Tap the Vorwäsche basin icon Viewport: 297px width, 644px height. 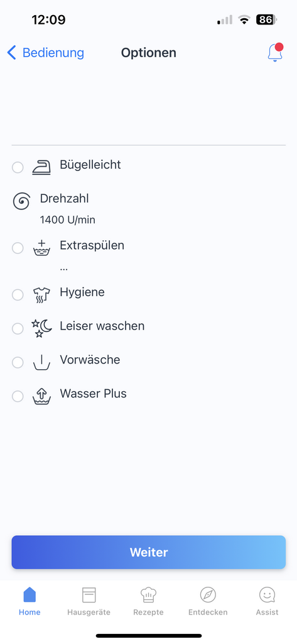[x=41, y=363]
